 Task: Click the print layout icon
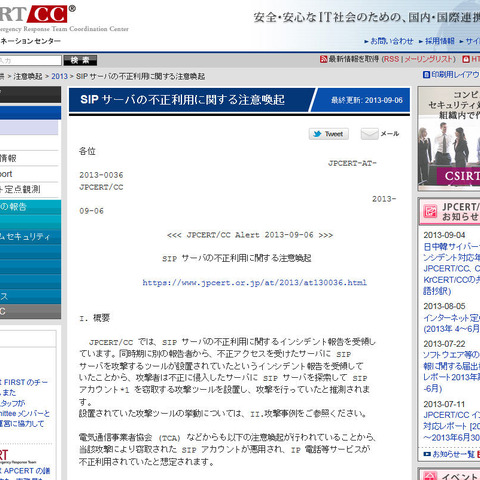click(x=426, y=75)
